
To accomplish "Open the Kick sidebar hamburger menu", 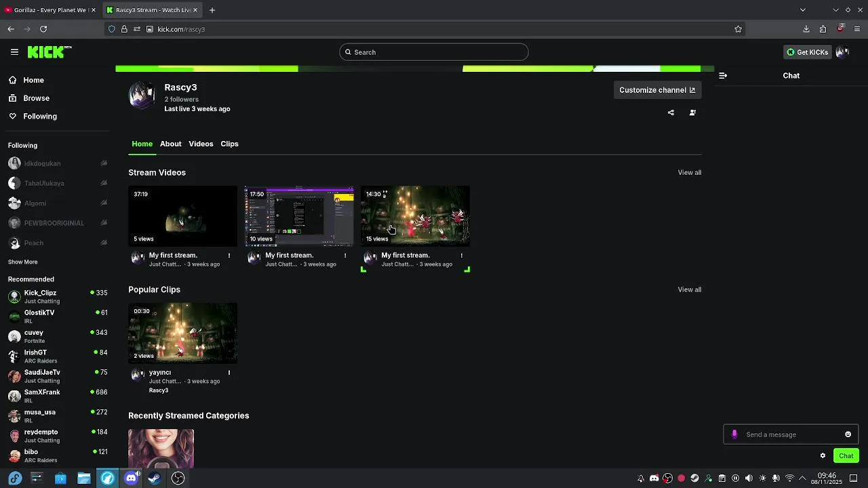I will pos(14,52).
